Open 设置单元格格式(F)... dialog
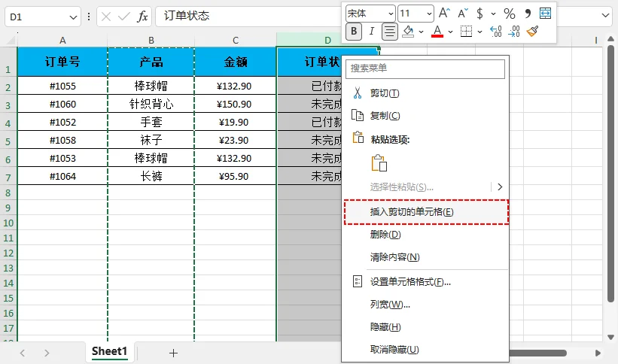618x364 pixels. (x=425, y=282)
